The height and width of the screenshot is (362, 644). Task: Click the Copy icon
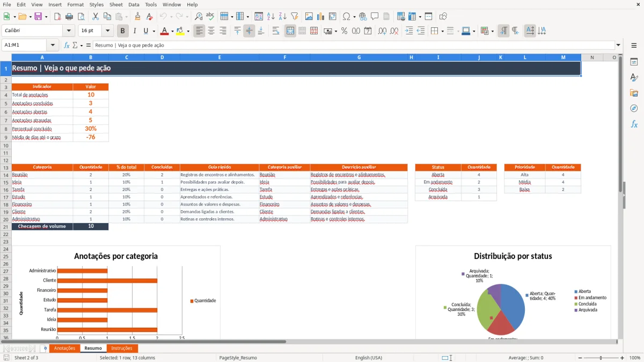click(106, 17)
